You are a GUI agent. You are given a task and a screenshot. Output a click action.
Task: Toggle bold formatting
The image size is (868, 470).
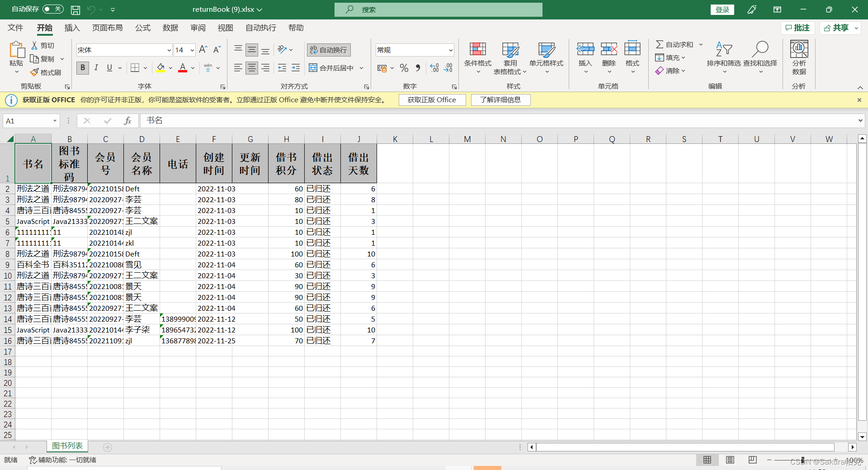[82, 68]
